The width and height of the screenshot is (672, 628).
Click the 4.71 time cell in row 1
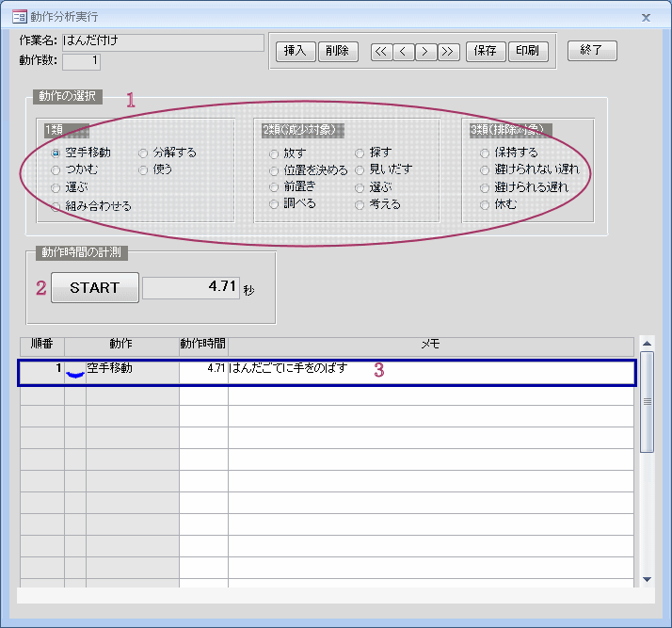203,373
